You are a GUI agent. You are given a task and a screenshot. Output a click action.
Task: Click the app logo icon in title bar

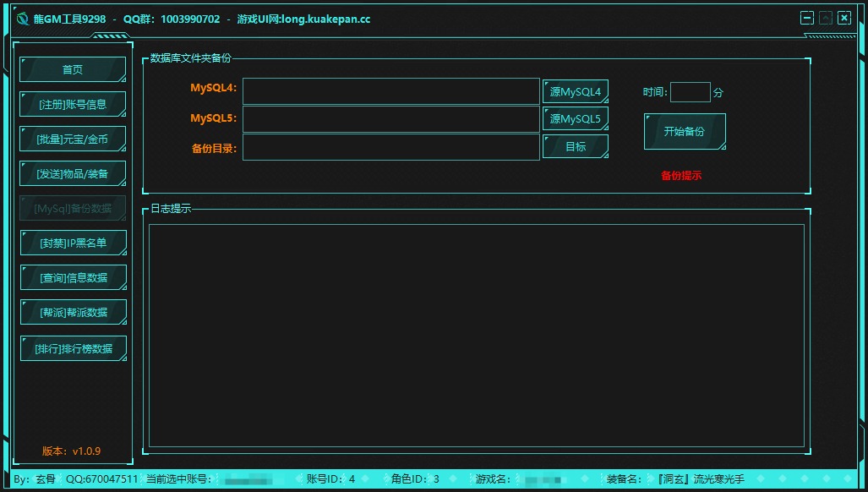(x=23, y=19)
